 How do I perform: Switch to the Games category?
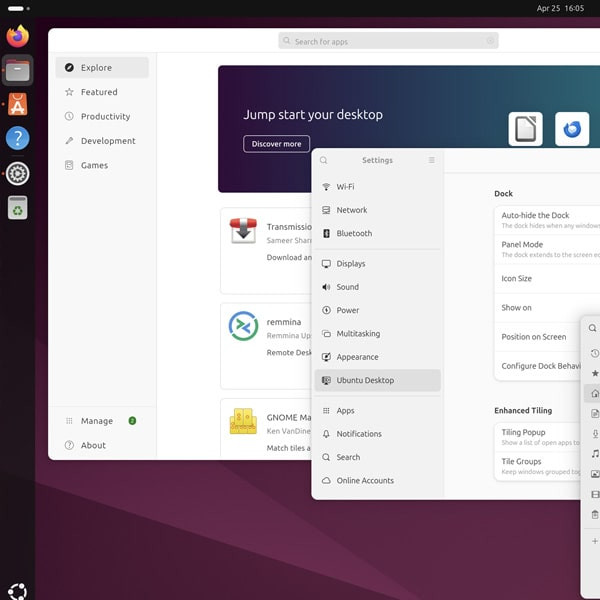pyautogui.click(x=94, y=165)
